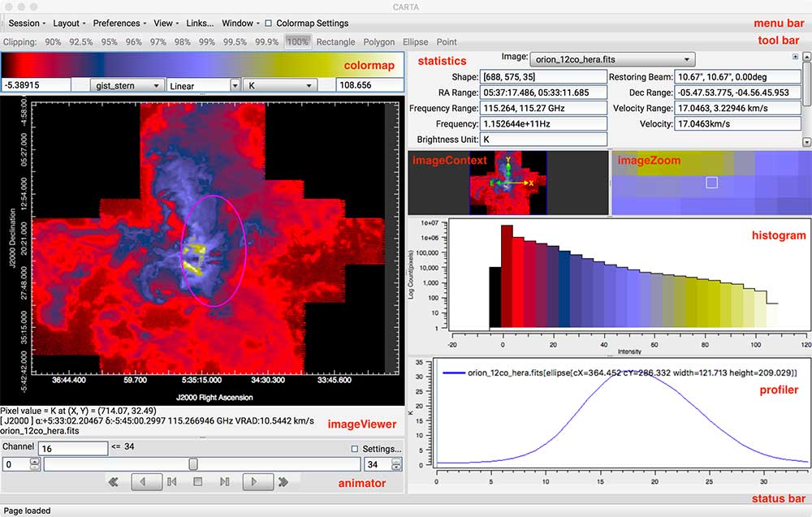
Task: Open the orion_12co_hera.fits image dropdown
Action: 611,59
